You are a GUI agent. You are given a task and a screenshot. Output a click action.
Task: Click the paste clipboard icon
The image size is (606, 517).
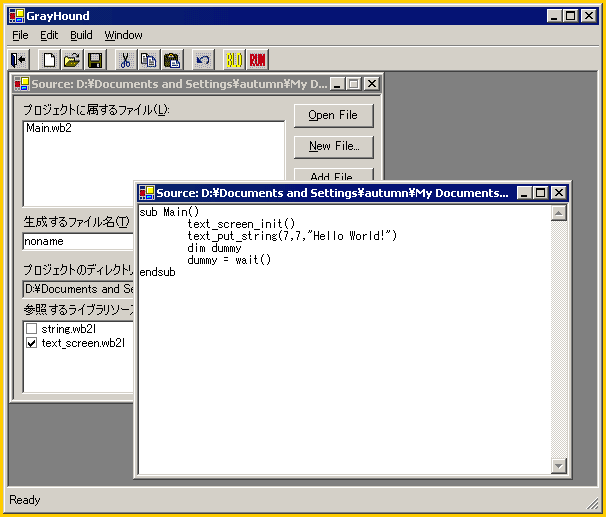pyautogui.click(x=172, y=60)
